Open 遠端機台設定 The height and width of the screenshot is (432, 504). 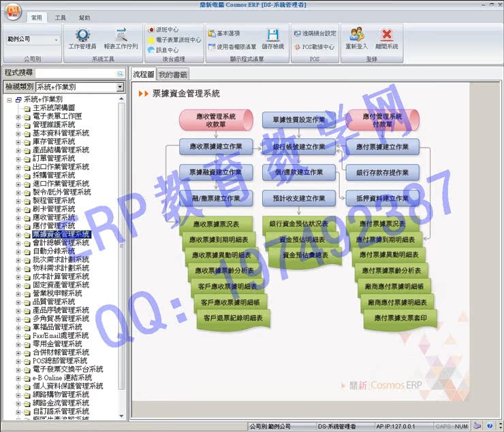(315, 33)
